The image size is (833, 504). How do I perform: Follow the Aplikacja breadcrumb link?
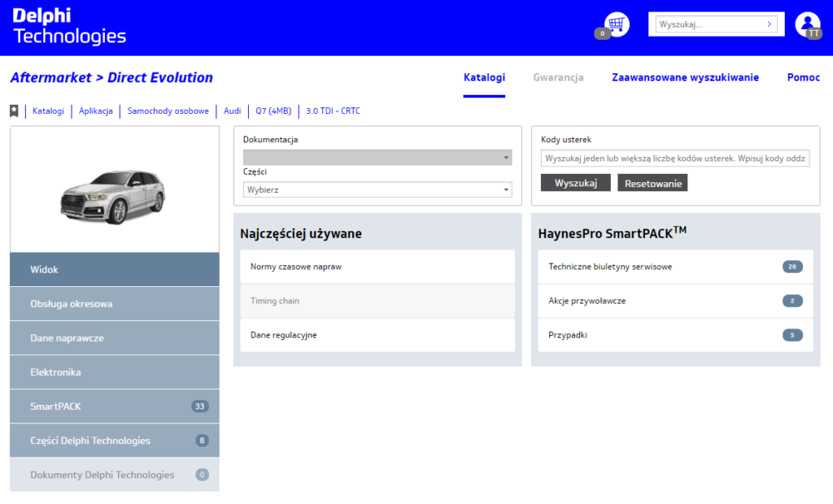click(96, 111)
